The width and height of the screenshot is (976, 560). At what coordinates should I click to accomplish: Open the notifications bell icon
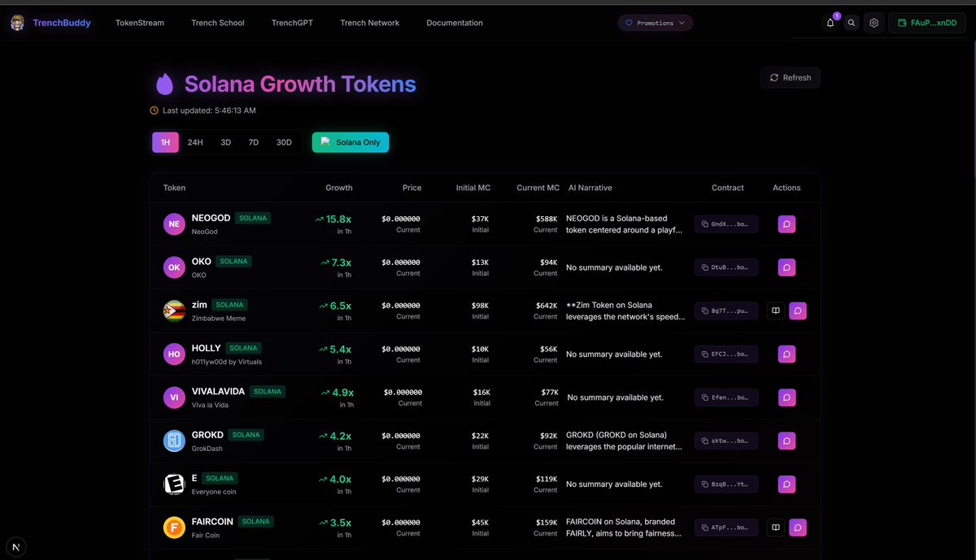[x=830, y=23]
